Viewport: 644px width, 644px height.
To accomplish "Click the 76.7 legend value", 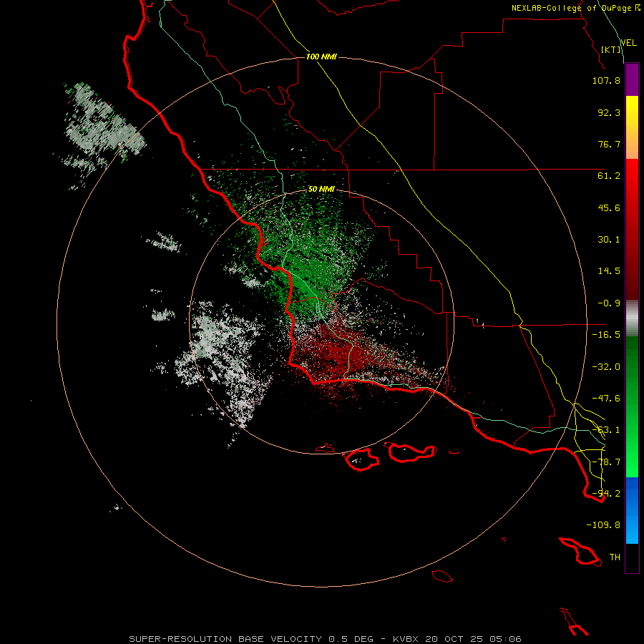I will click(x=609, y=144).
